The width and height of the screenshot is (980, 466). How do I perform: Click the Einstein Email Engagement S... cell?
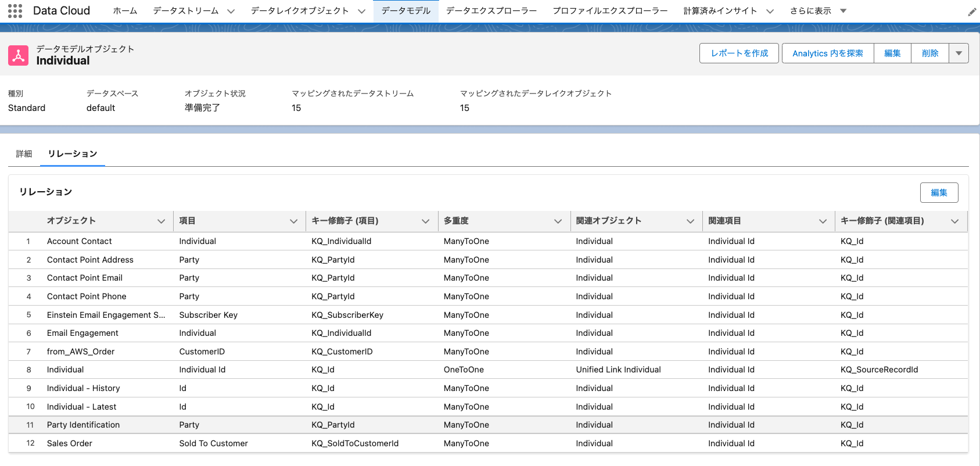click(x=106, y=315)
